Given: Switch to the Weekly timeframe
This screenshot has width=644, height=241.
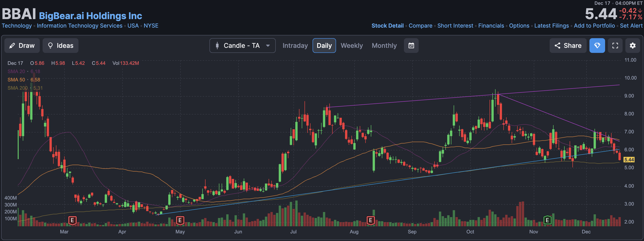Looking at the screenshot, I should pyautogui.click(x=351, y=46).
